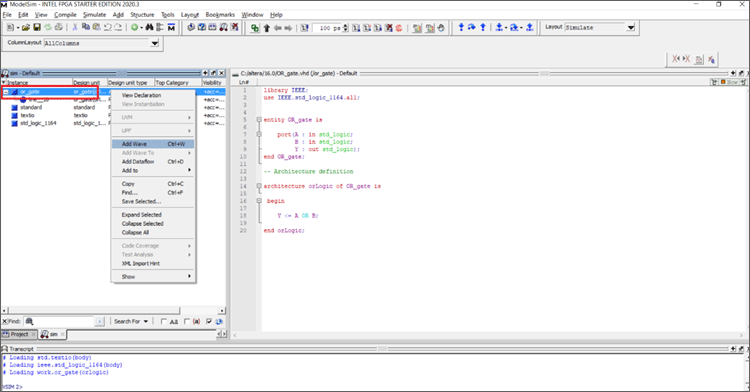Image resolution: width=750 pixels, height=392 pixels.
Task: Click the Design unit type column header
Action: (x=130, y=83)
